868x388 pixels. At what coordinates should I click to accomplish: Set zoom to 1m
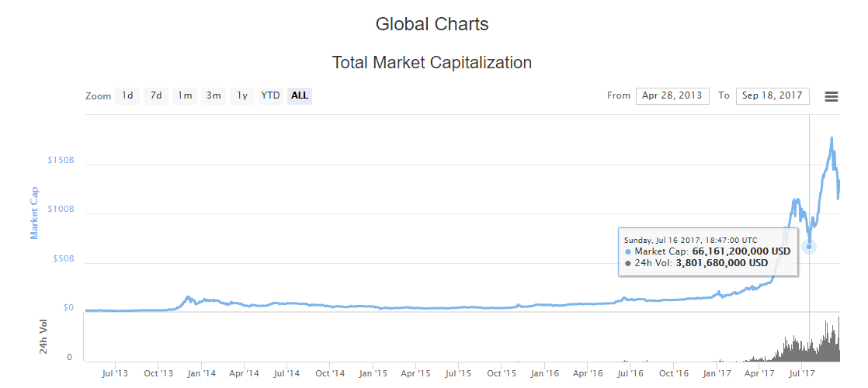pyautogui.click(x=185, y=95)
